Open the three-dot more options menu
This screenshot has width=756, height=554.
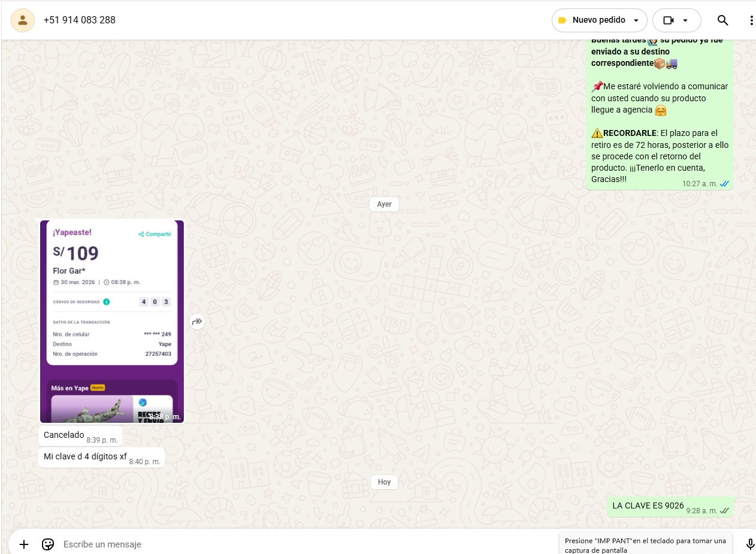click(x=751, y=20)
